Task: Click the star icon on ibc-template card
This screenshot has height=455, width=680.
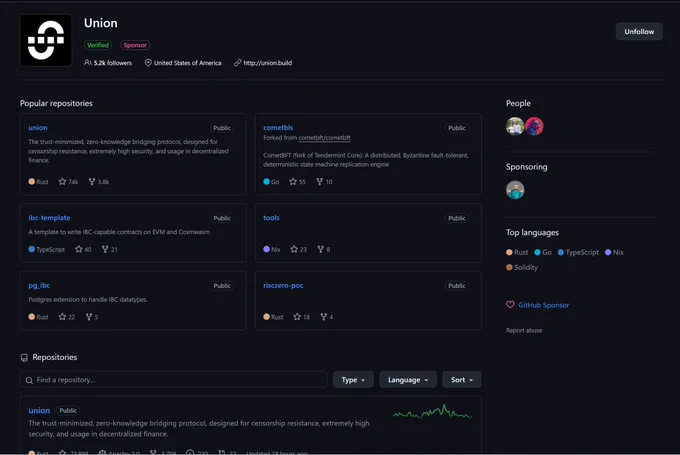Action: click(x=78, y=249)
